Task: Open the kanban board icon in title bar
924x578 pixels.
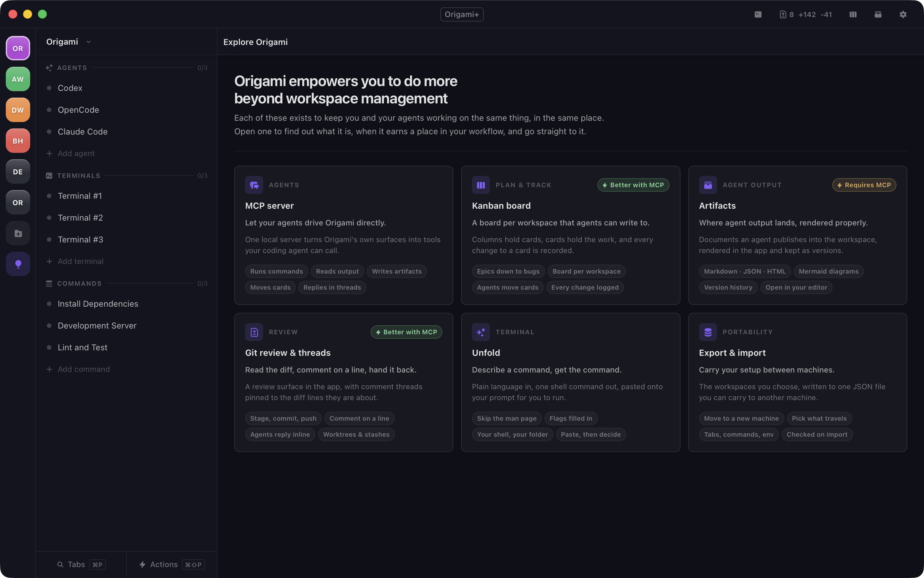Action: pos(853,14)
